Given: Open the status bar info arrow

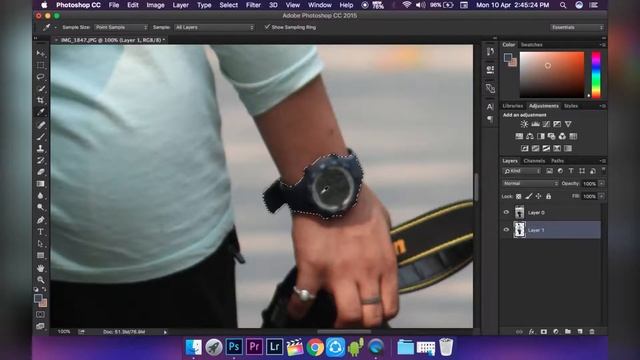Looking at the screenshot, I should point(165,332).
